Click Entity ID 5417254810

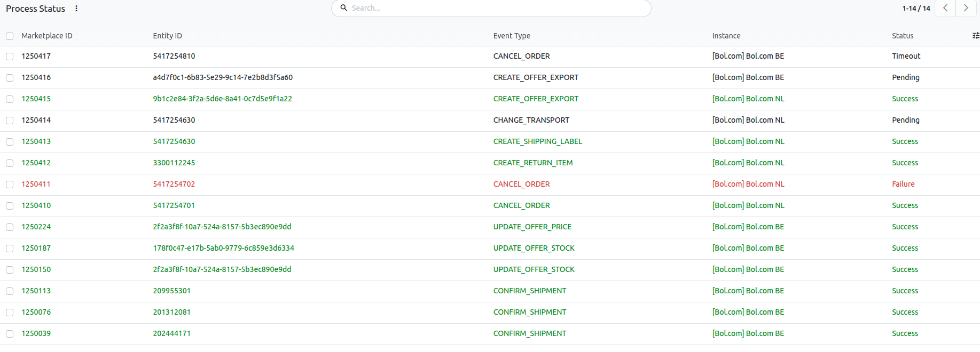pos(174,56)
